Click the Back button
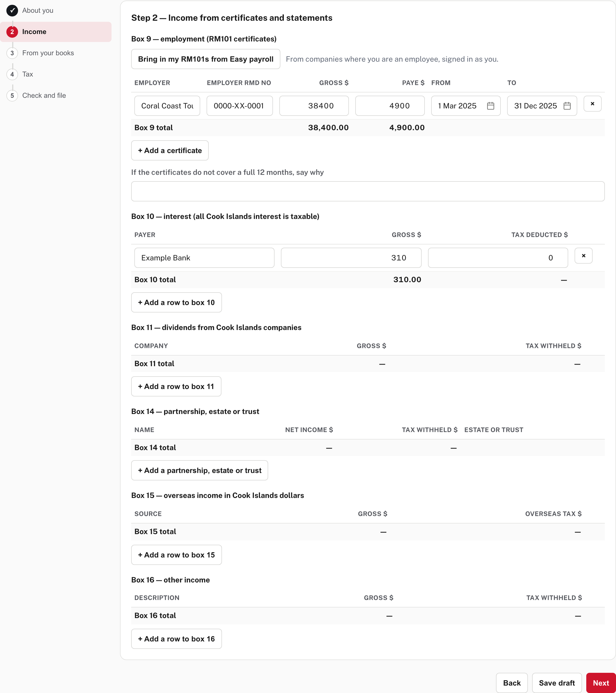Screen dimensions: 616x693 point(512,683)
